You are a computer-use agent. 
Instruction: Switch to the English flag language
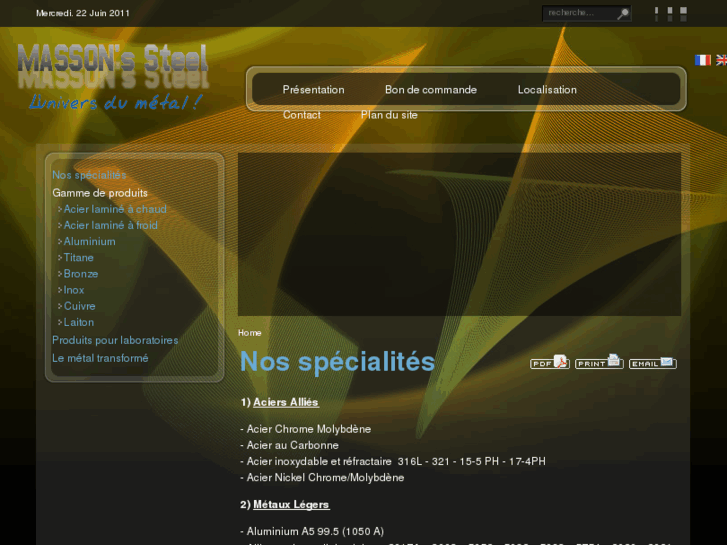721,60
